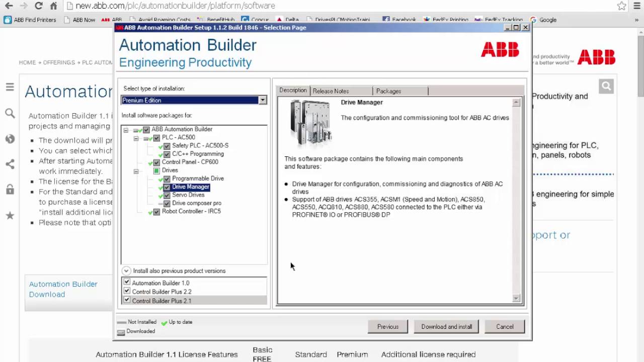
Task: Click the globe icon in website sidebar
Action: click(x=10, y=139)
